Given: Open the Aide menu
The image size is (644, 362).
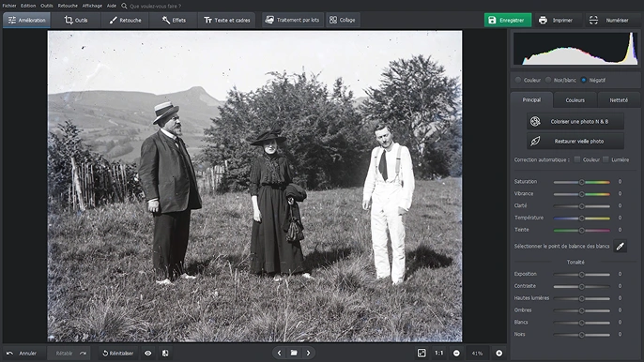Looking at the screenshot, I should pos(112,6).
